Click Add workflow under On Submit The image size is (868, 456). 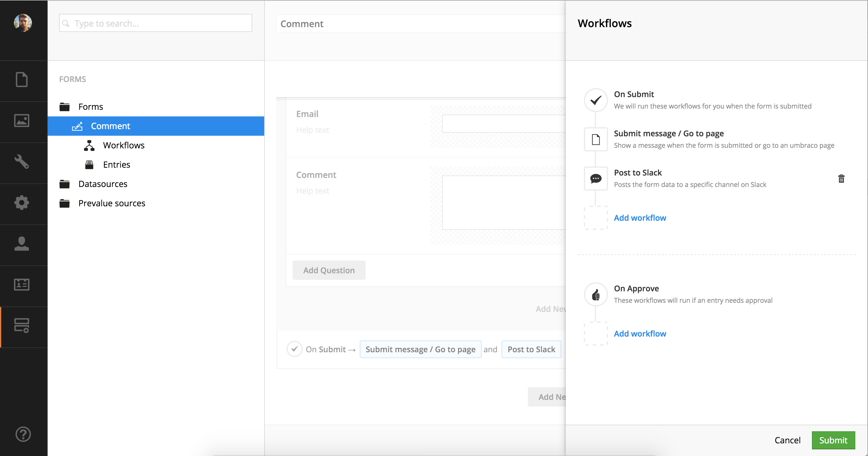click(x=640, y=218)
